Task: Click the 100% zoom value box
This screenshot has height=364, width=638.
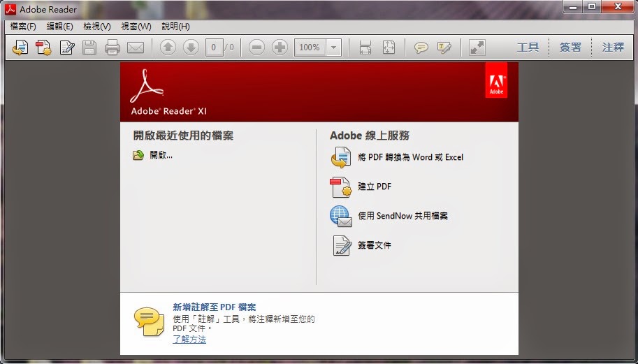Action: [310, 48]
